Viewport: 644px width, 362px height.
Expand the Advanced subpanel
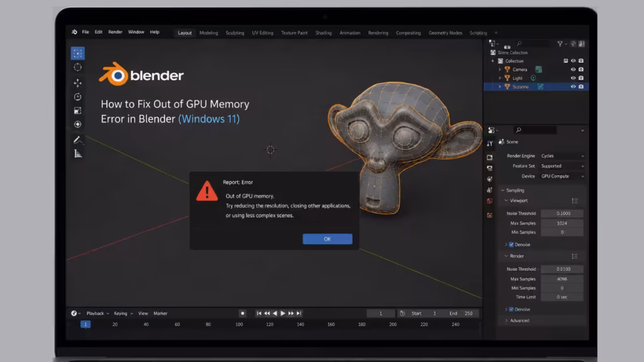coord(506,321)
